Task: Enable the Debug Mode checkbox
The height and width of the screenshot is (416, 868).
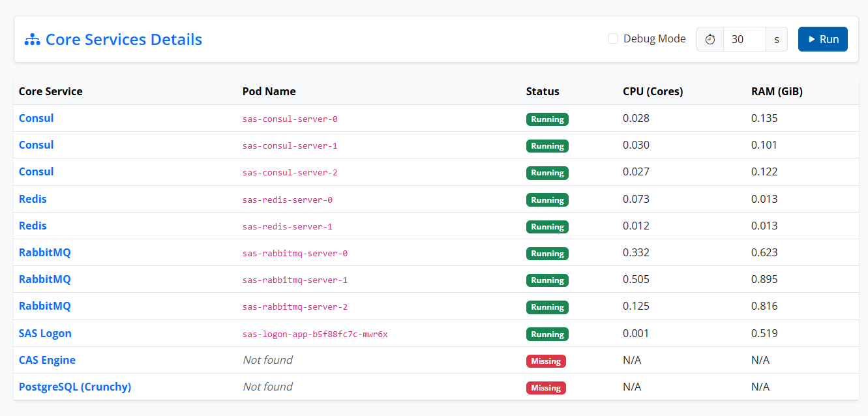Action: coord(613,38)
